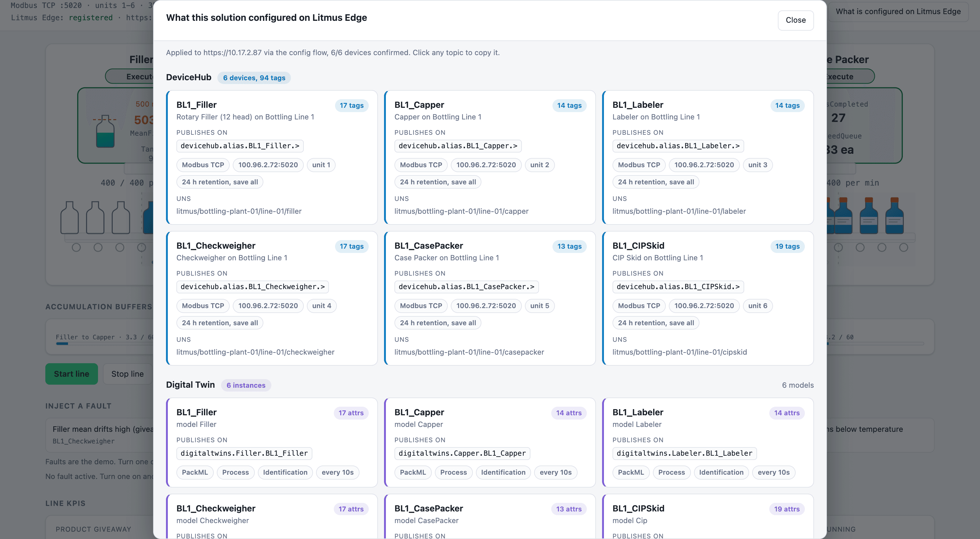Viewport: 980px width, 539px height.
Task: Copy the devicehub.alias.BL1_Filler.> topic
Action: click(240, 146)
